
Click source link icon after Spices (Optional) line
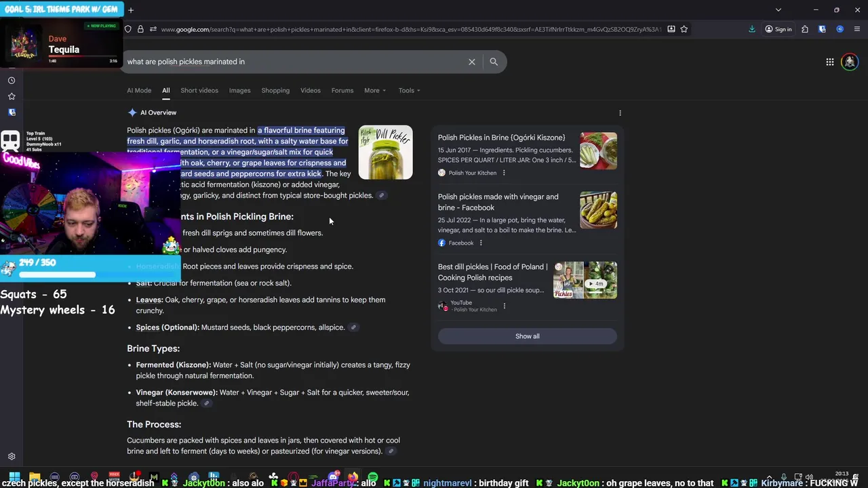(353, 327)
